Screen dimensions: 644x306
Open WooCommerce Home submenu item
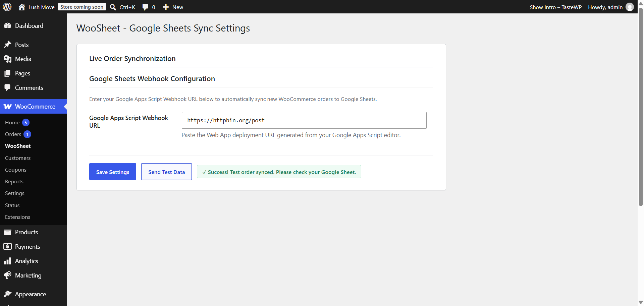tap(12, 123)
